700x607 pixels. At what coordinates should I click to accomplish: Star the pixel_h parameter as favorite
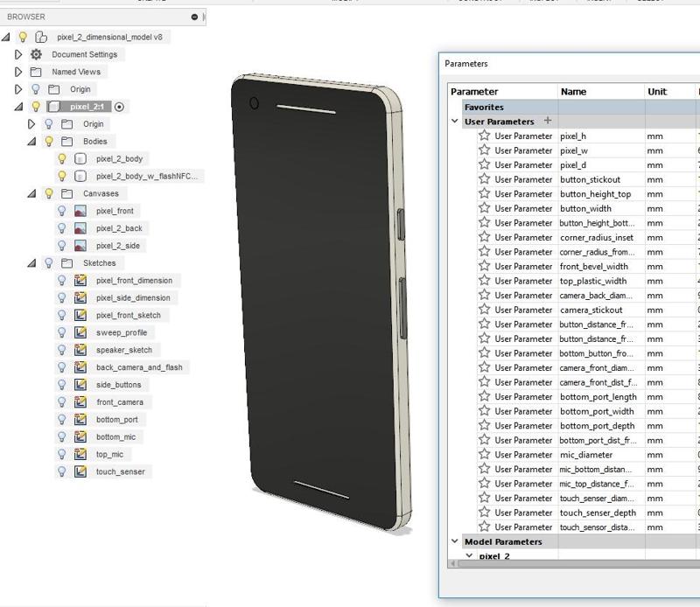pyautogui.click(x=484, y=136)
